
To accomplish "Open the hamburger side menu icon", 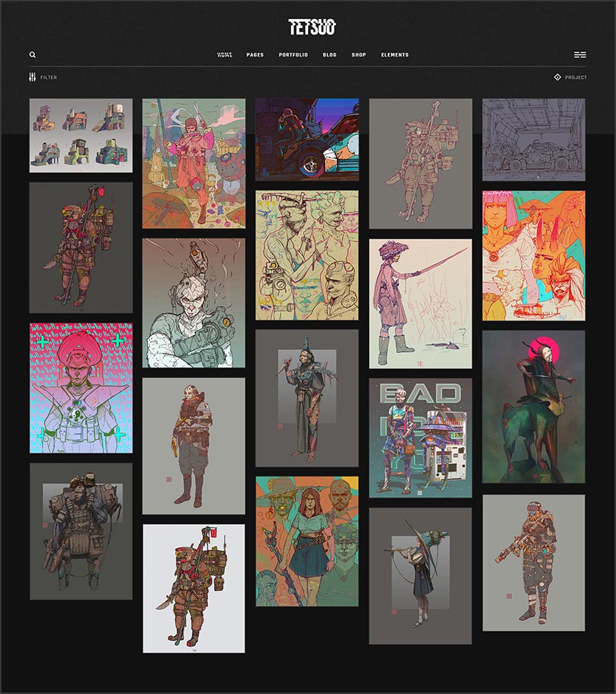I will coord(580,55).
